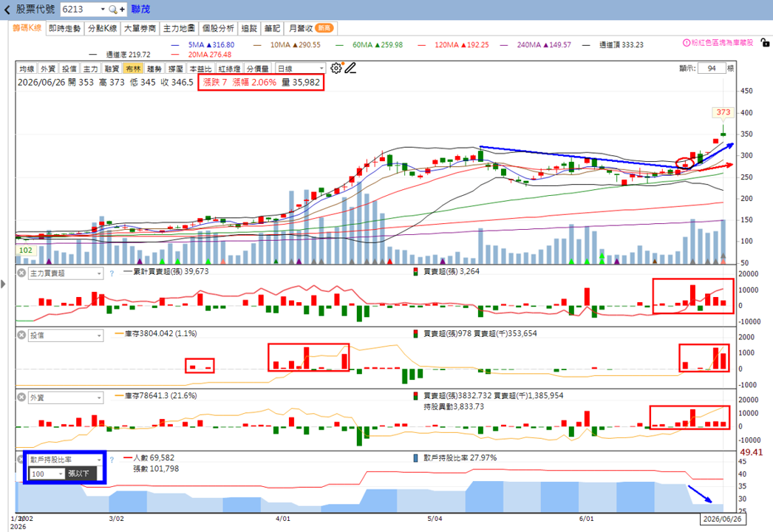Toggle the 投信 overlay button in toolbar
Screen dimensions: 773x532
[69, 69]
